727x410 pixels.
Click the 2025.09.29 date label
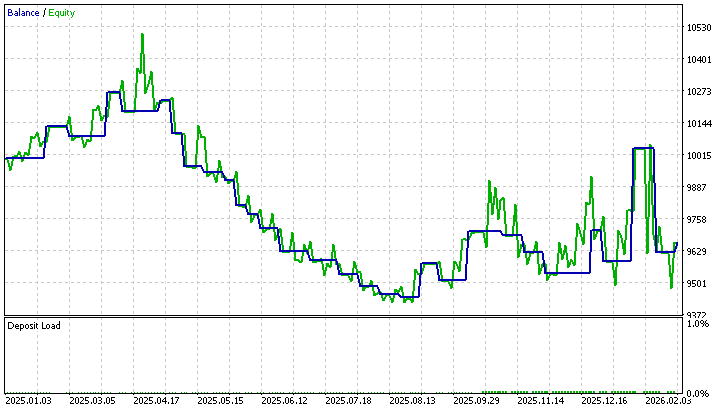pos(476,401)
